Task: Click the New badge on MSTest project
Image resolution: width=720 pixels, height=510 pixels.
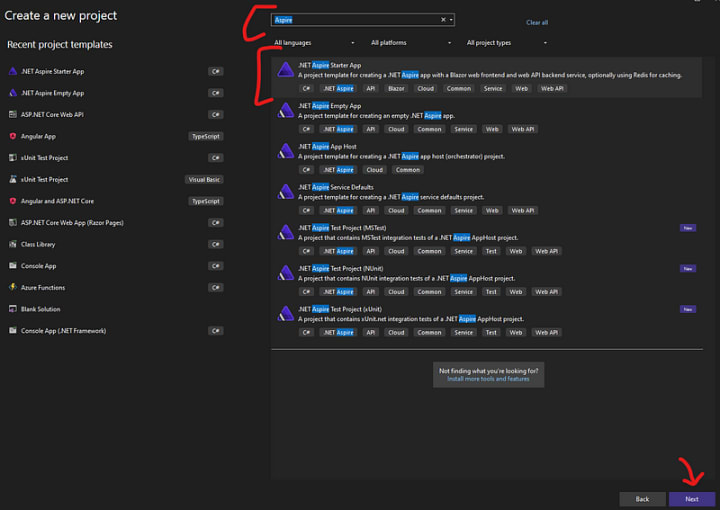Action: (688, 228)
